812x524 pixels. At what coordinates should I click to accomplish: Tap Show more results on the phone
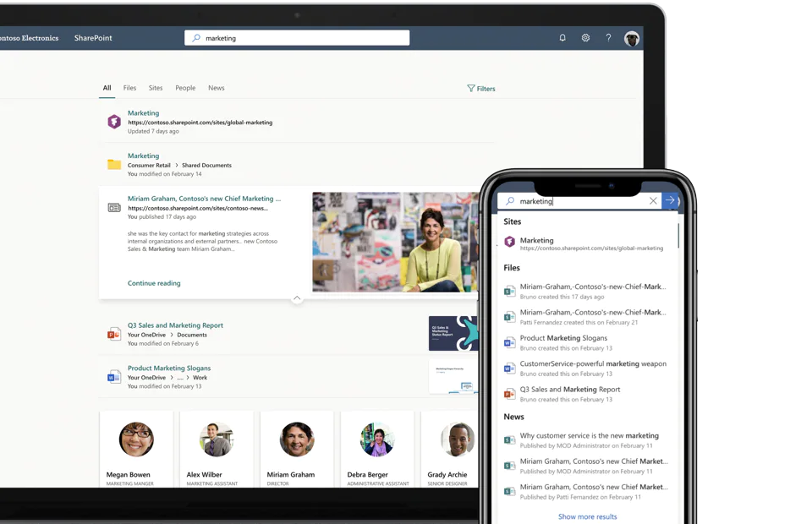click(586, 516)
